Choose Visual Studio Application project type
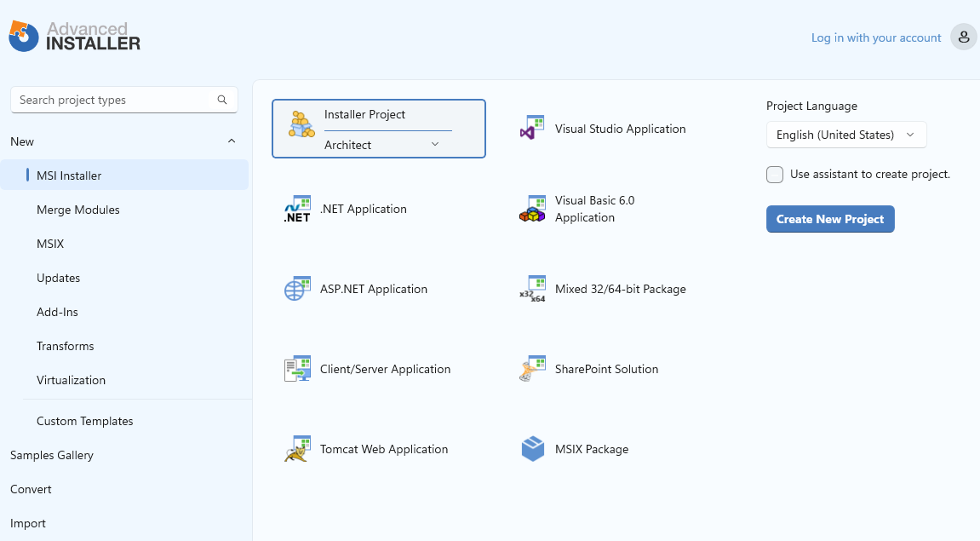 (x=620, y=129)
